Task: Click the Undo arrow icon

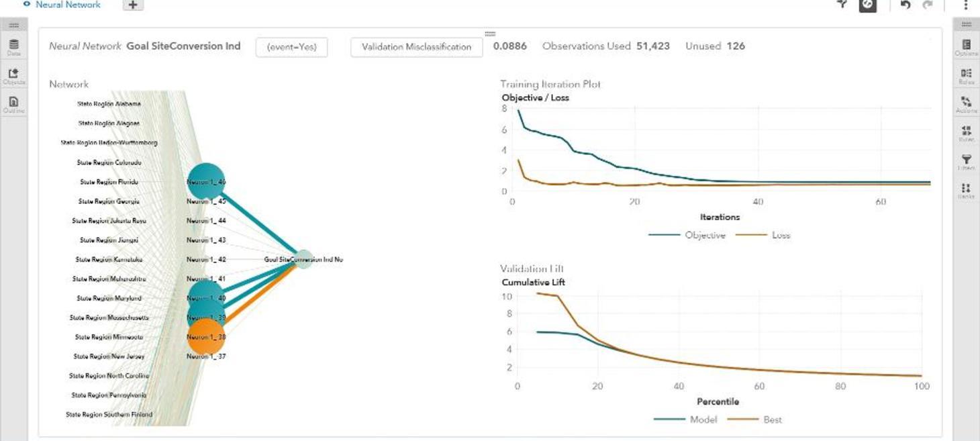Action: (x=905, y=5)
